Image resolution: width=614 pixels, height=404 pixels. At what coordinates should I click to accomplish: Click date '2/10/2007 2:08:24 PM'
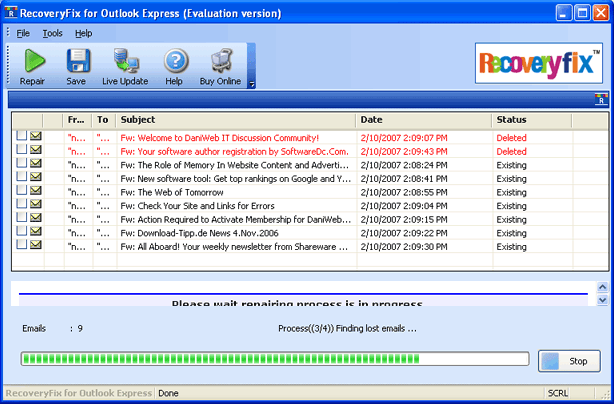click(x=404, y=165)
